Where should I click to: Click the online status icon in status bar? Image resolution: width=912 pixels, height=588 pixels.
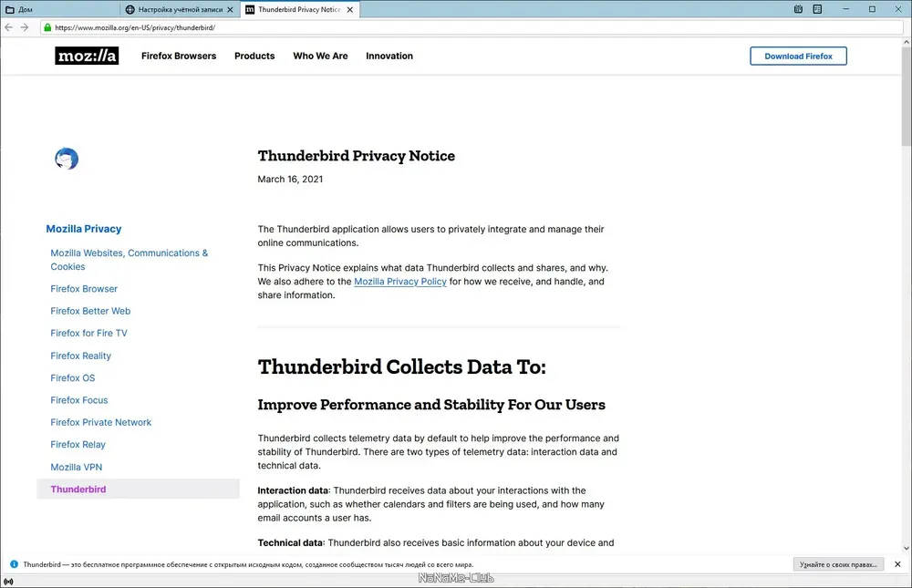click(x=8, y=581)
